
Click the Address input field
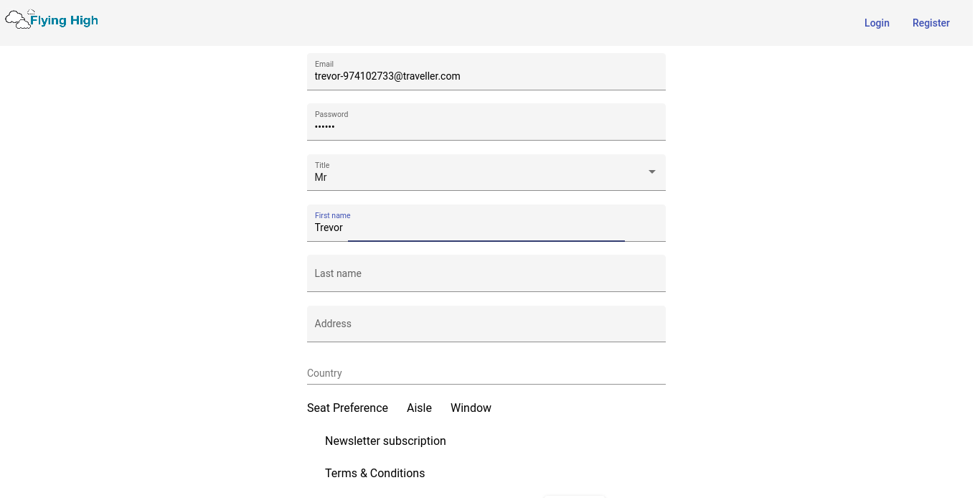pos(486,324)
